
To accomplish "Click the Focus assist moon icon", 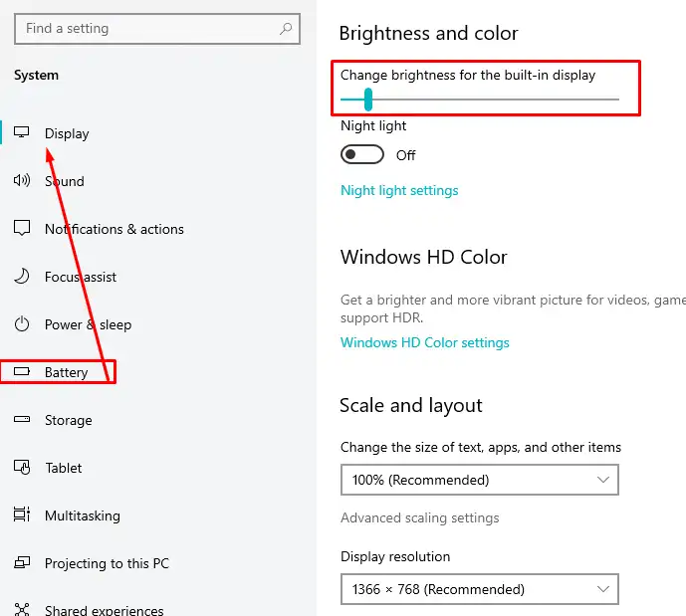I will pyautogui.click(x=23, y=277).
